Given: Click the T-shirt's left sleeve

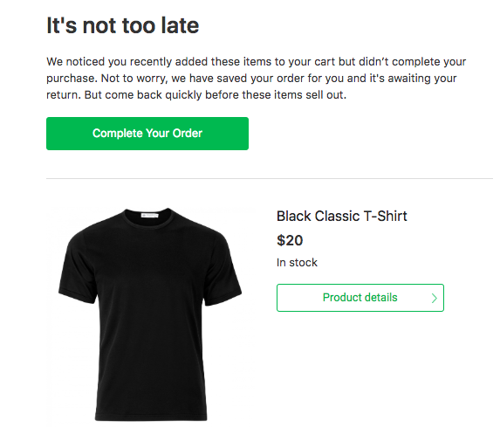Looking at the screenshot, I should pos(79,272).
